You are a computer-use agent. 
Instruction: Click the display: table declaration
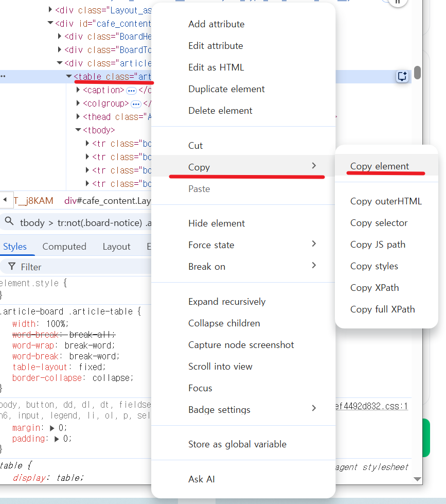pyautogui.click(x=48, y=478)
